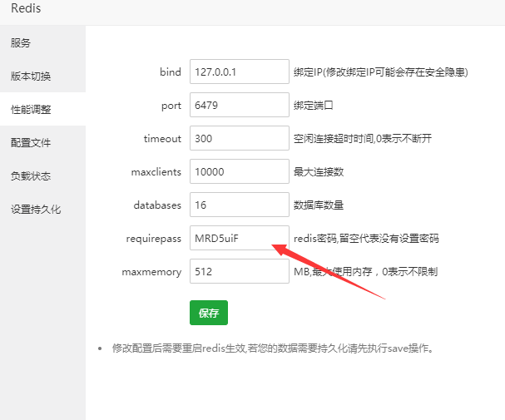Click the port label
Viewport: 505px width, 420px height.
click(171, 106)
